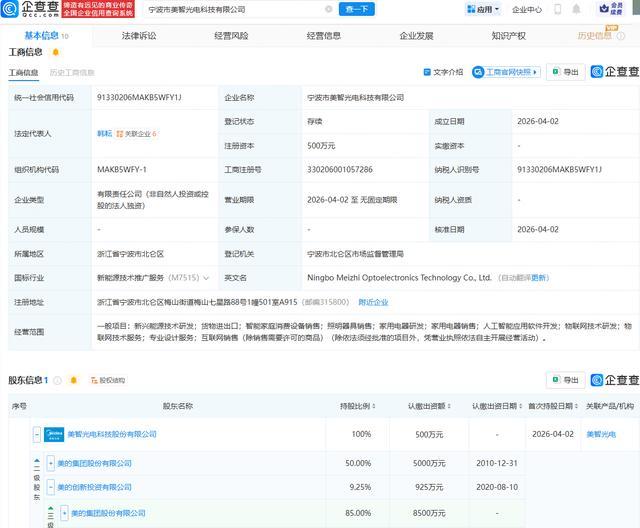
Task: Open the 应用 dropdown menu
Action: (483, 9)
